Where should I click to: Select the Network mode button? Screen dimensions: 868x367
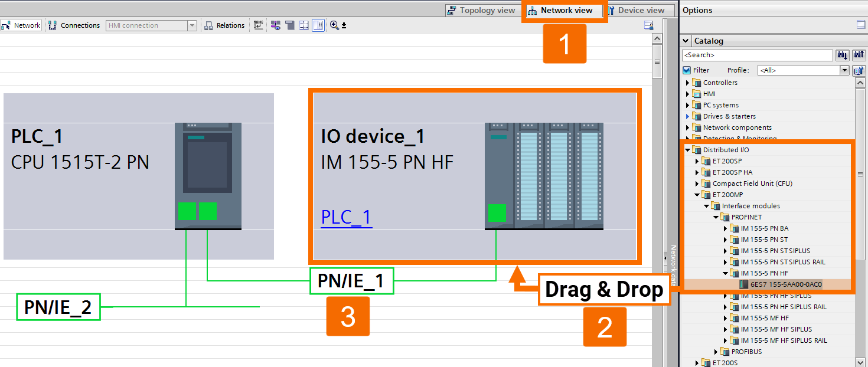coord(21,25)
